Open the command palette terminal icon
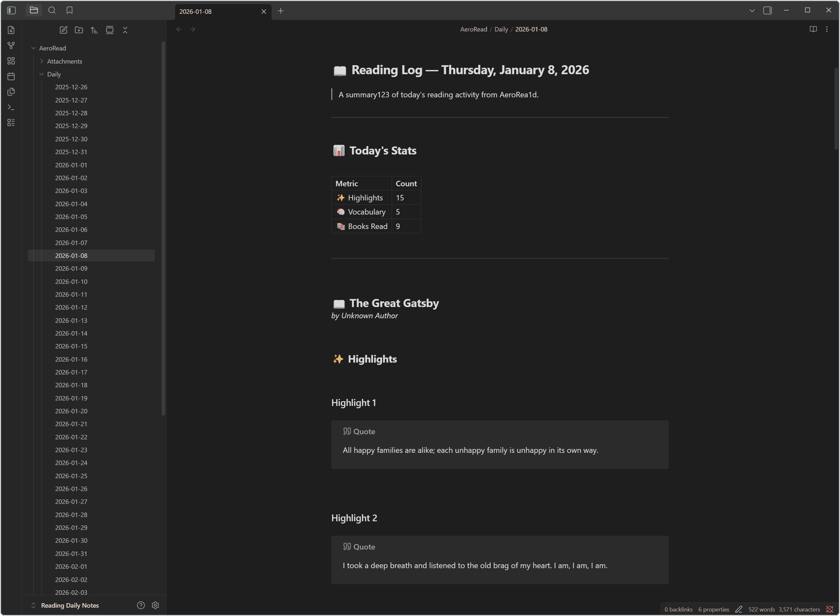This screenshot has width=840, height=616. (x=11, y=107)
